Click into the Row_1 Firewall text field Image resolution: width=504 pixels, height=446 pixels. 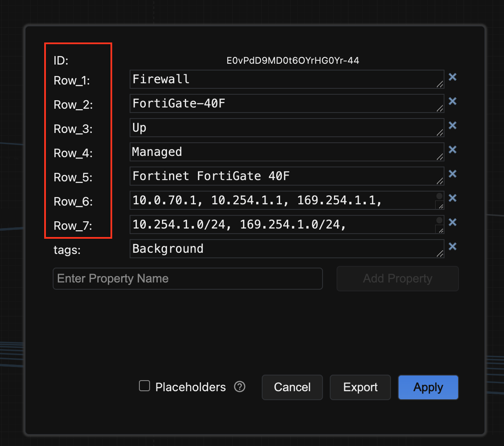280,79
